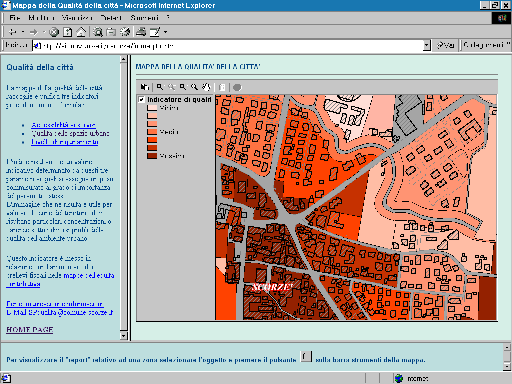Screen dimensions: 512x384
Task: Choose the dimmed zoom-out magnifier tool
Action: (x=171, y=87)
